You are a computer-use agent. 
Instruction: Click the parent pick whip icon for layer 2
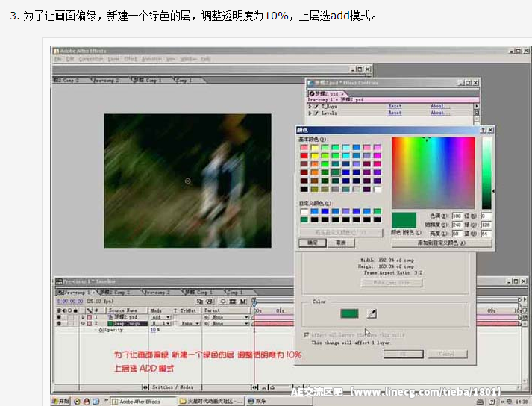207,324
